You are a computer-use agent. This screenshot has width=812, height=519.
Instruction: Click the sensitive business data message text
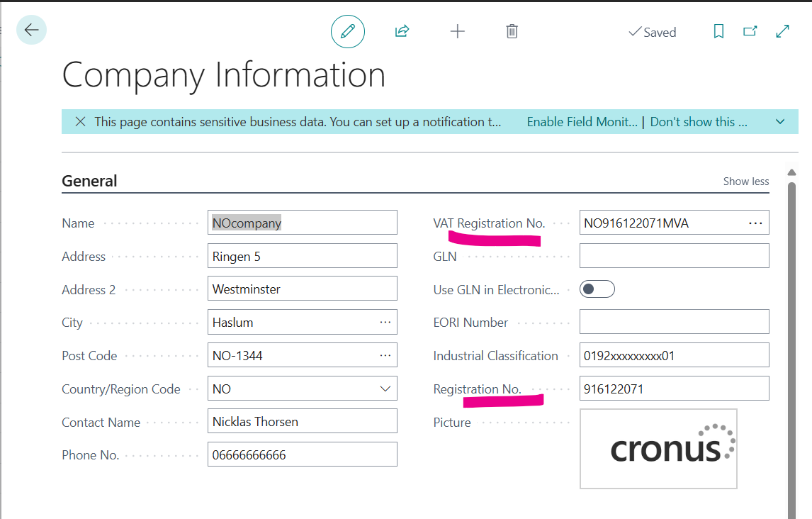tap(298, 122)
